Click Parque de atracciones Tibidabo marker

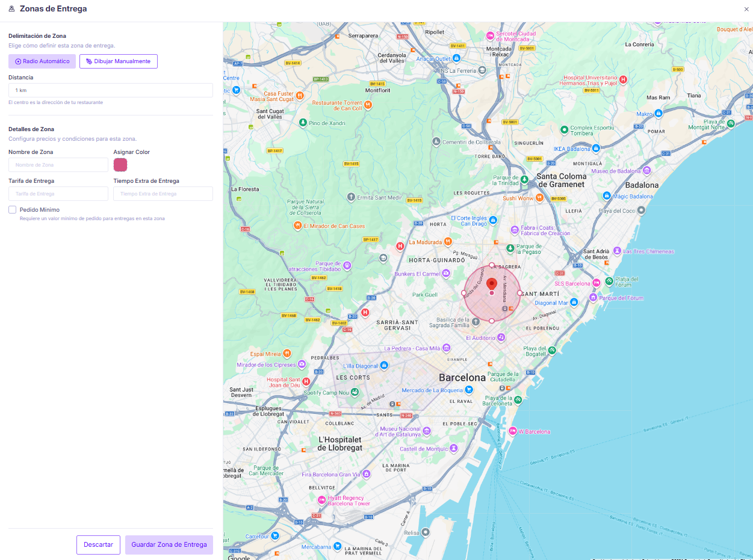click(347, 265)
